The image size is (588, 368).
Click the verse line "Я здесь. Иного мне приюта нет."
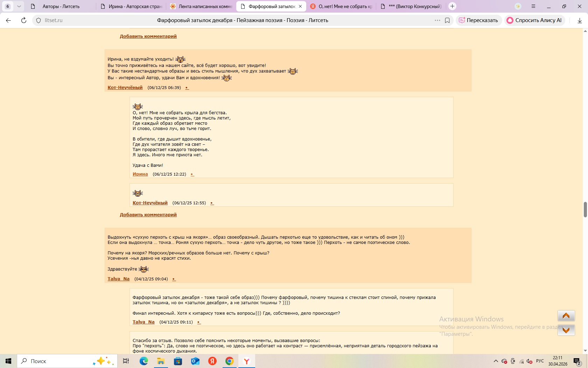(x=167, y=155)
